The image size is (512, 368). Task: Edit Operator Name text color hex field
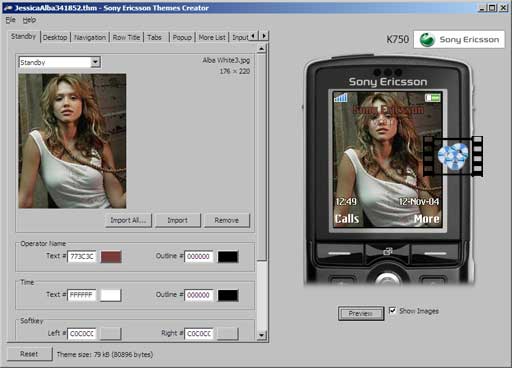(x=82, y=257)
